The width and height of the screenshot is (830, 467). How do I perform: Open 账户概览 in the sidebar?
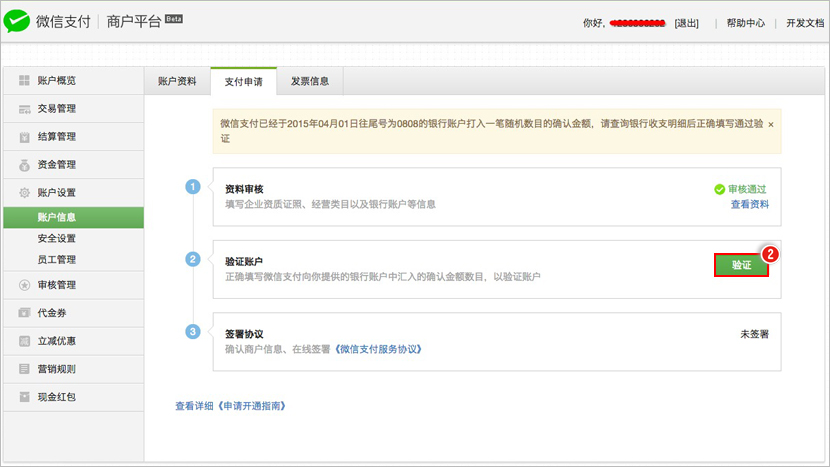coord(56,81)
